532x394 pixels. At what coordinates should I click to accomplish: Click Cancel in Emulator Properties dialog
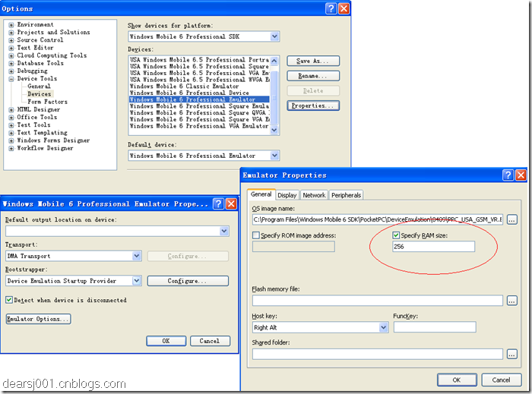coord(501,380)
